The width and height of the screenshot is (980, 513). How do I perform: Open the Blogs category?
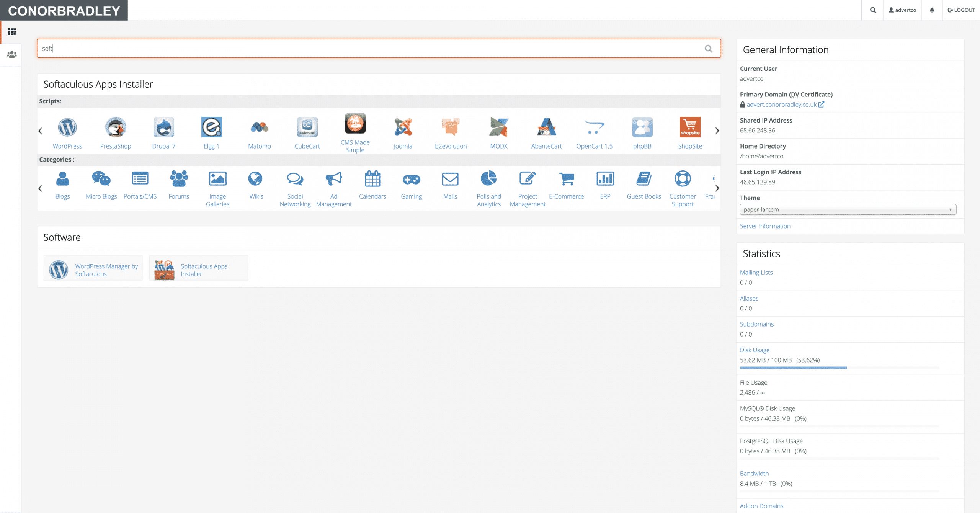pos(63,185)
